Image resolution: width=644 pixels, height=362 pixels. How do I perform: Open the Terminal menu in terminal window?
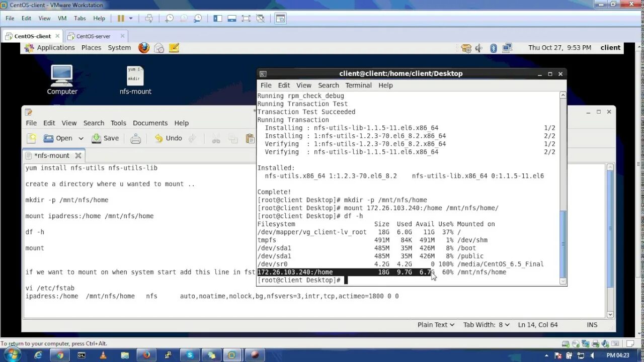coord(358,85)
